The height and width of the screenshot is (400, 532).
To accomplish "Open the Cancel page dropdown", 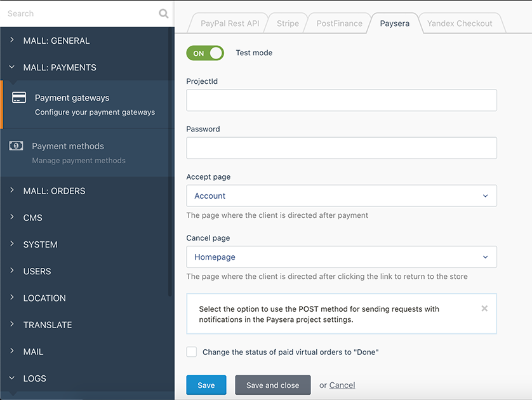I will click(x=342, y=257).
